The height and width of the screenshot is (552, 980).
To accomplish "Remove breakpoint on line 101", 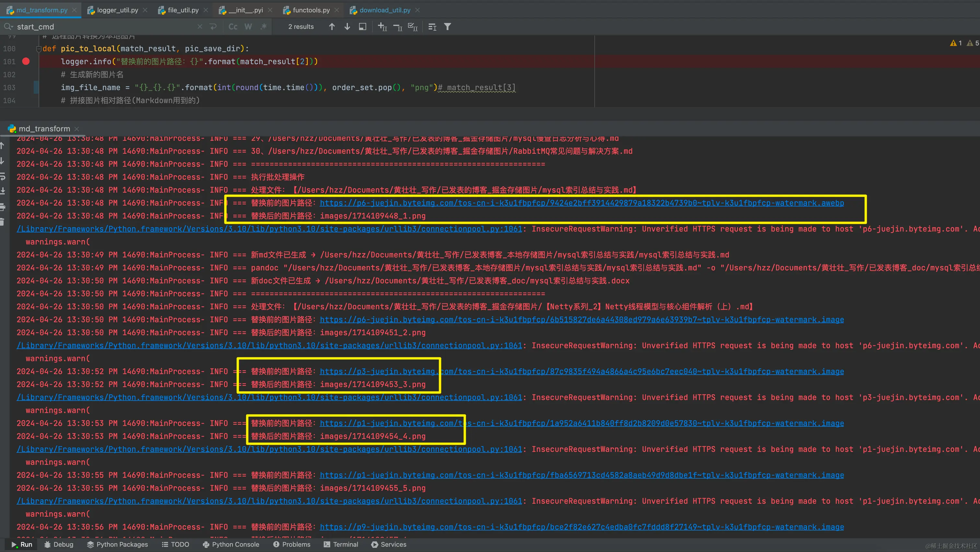I will tap(26, 61).
